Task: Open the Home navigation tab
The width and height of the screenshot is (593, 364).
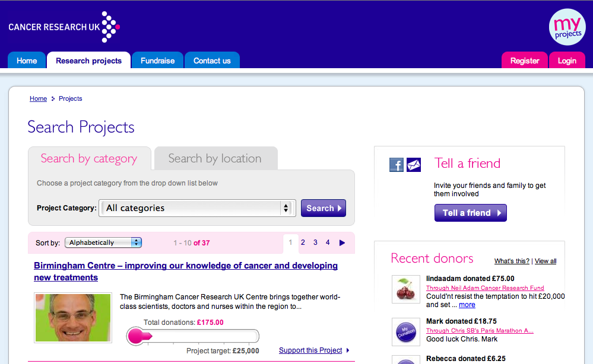Action: [x=27, y=60]
